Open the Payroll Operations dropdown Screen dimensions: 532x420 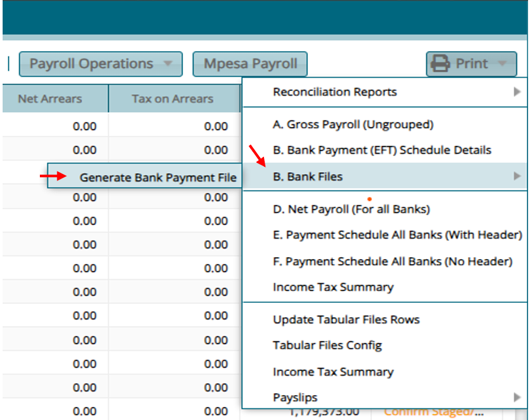tap(94, 63)
